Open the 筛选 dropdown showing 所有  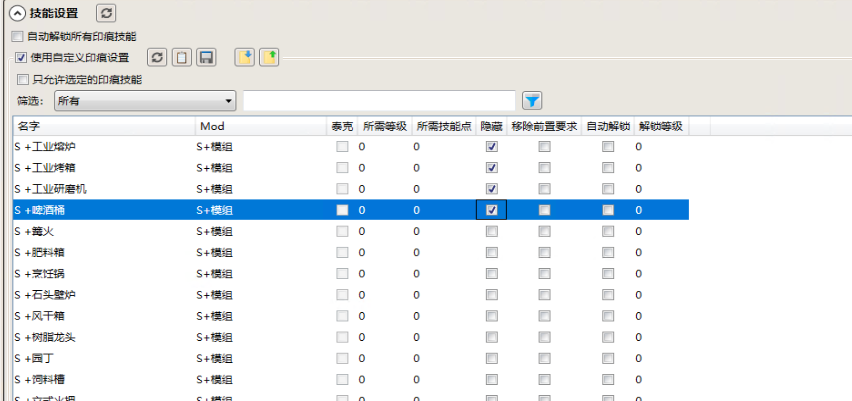[145, 100]
